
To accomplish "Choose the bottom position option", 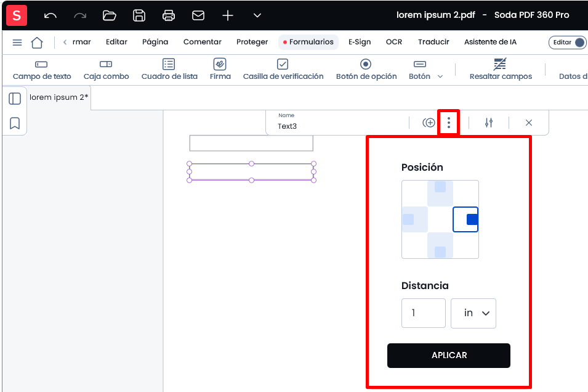I will tap(440, 245).
